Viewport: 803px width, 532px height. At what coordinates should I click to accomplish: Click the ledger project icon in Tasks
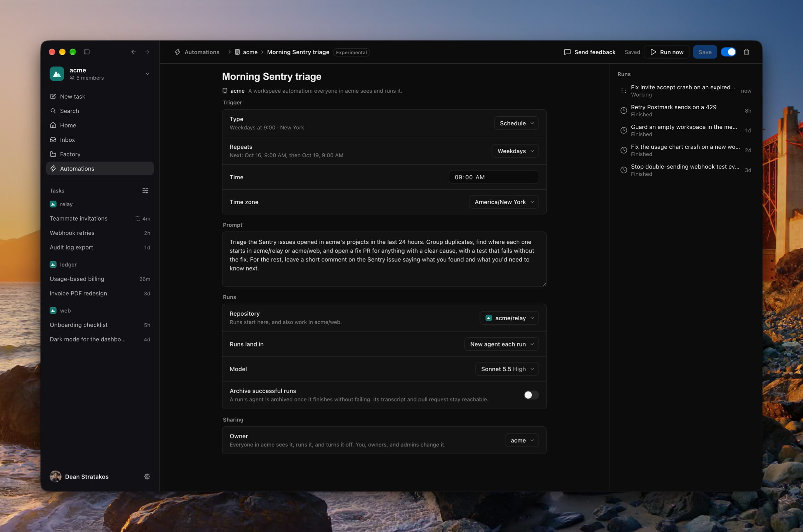[x=53, y=264]
